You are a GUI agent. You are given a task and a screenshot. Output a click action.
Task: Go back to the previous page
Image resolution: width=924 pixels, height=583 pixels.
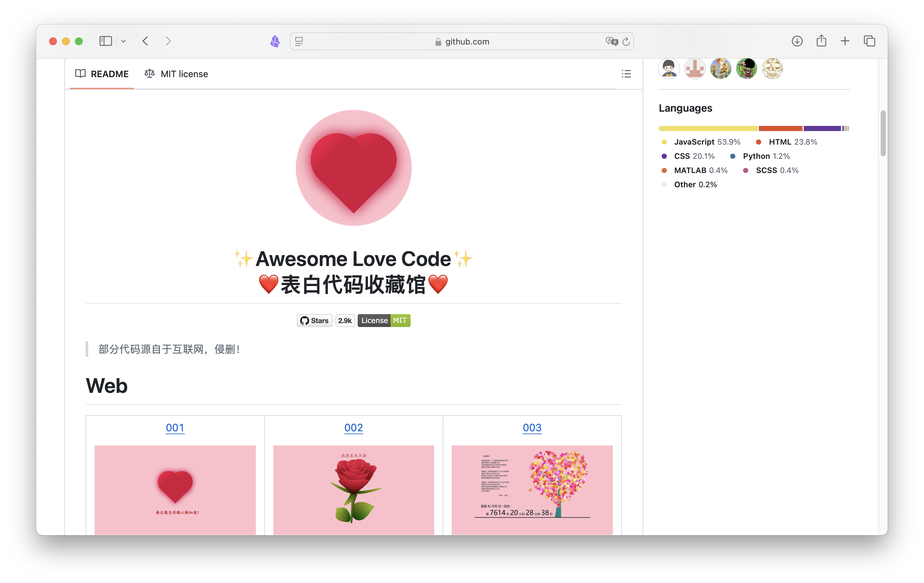click(145, 41)
